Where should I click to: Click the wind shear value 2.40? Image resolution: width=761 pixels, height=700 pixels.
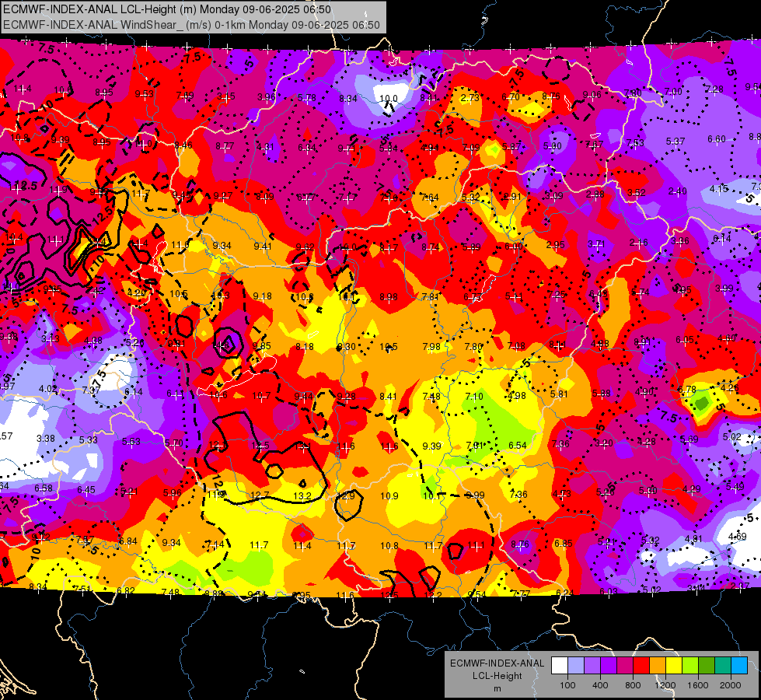[x=678, y=191]
